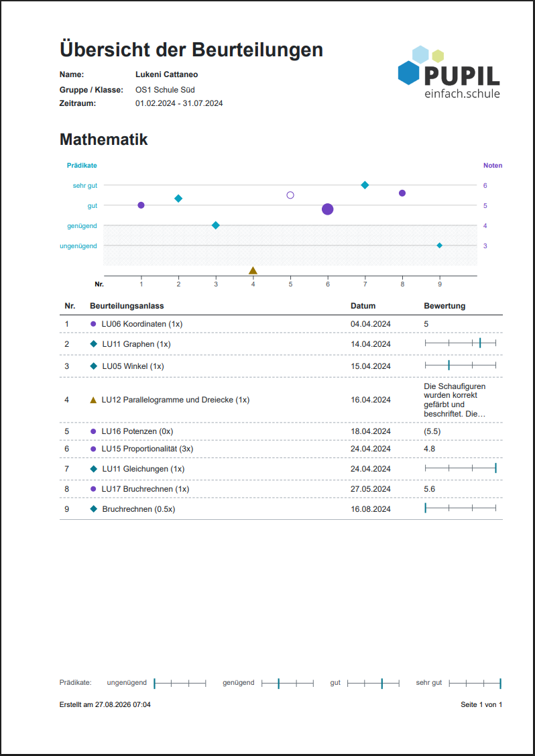Click the Bewertung column header

[445, 306]
